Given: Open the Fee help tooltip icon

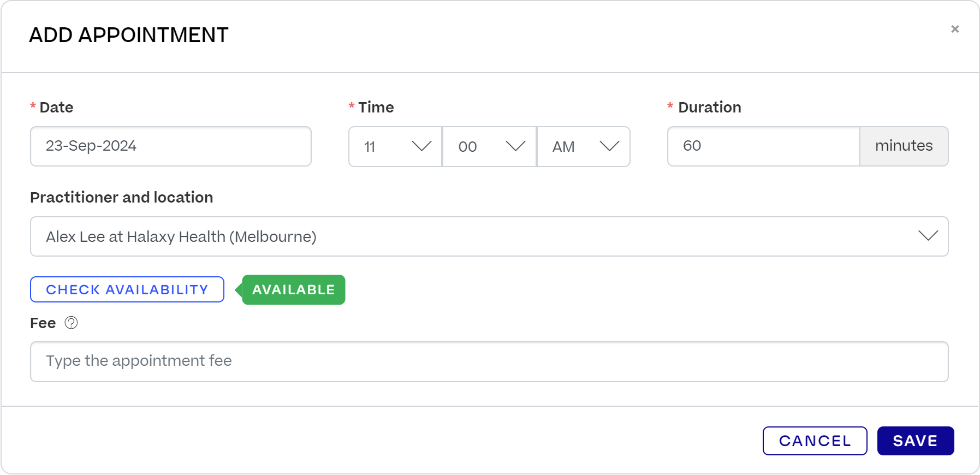Looking at the screenshot, I should [72, 323].
